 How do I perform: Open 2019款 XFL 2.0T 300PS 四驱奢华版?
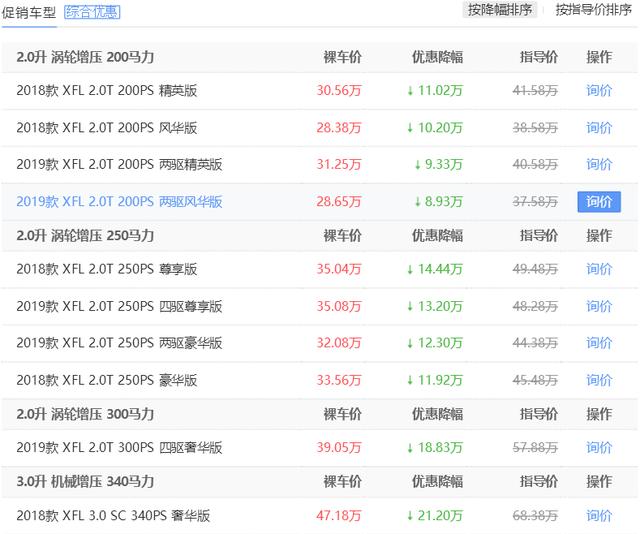[119, 448]
